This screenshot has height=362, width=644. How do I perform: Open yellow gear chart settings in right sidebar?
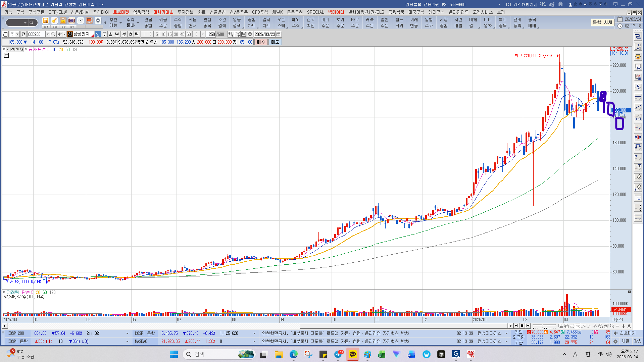pos(638,57)
